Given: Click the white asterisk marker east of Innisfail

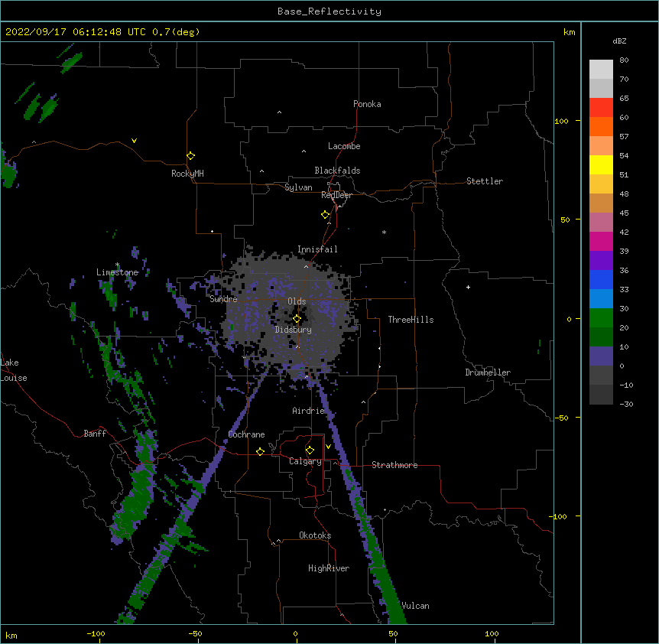Looking at the screenshot, I should pyautogui.click(x=384, y=232).
